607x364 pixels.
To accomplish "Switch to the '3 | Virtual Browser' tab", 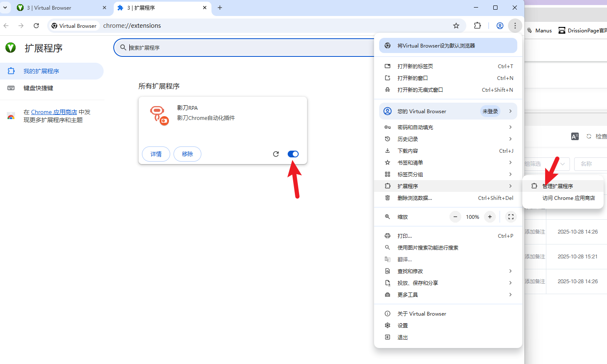I will [x=62, y=8].
